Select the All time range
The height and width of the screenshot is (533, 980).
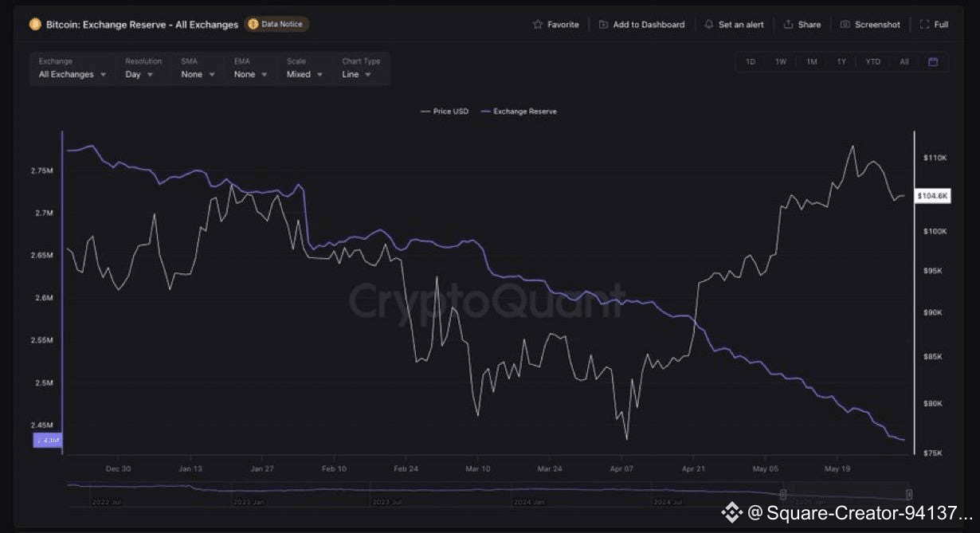click(x=904, y=61)
